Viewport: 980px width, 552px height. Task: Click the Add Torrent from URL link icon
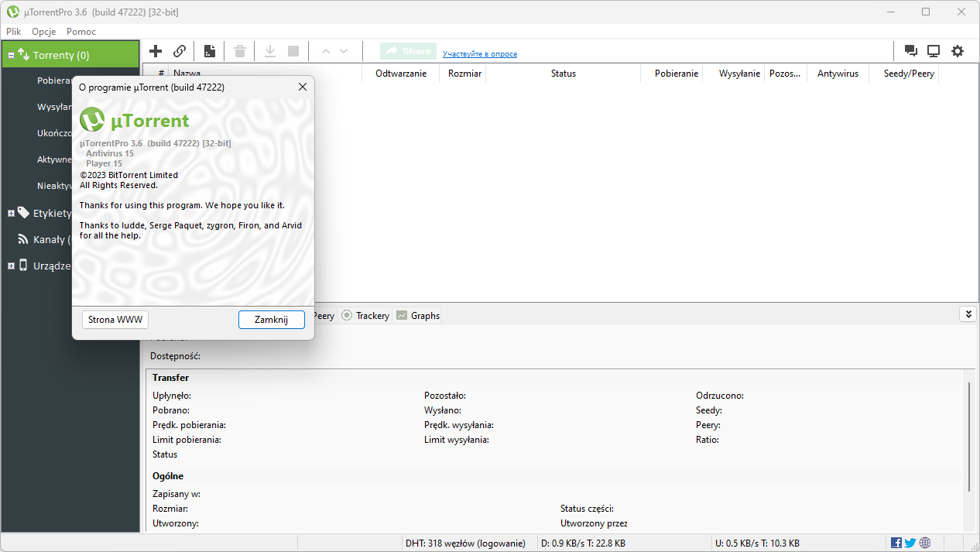click(180, 51)
